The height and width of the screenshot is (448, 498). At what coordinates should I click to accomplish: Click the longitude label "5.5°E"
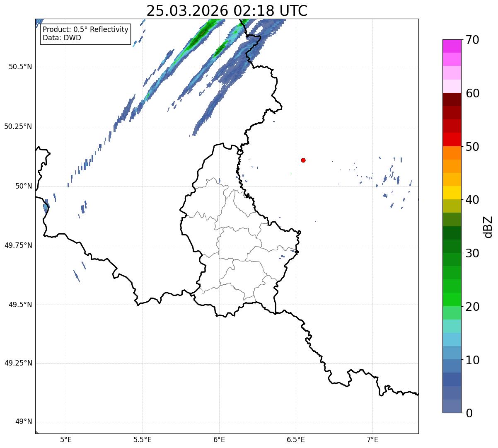coord(143,439)
